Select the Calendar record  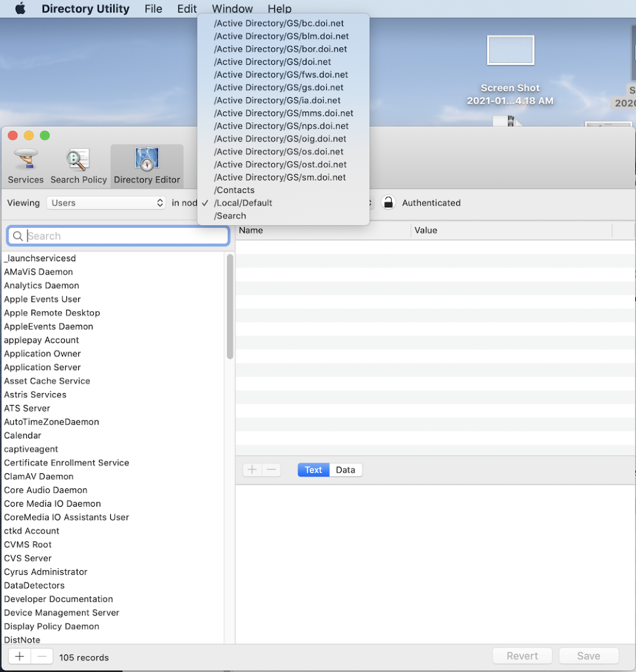113,436
